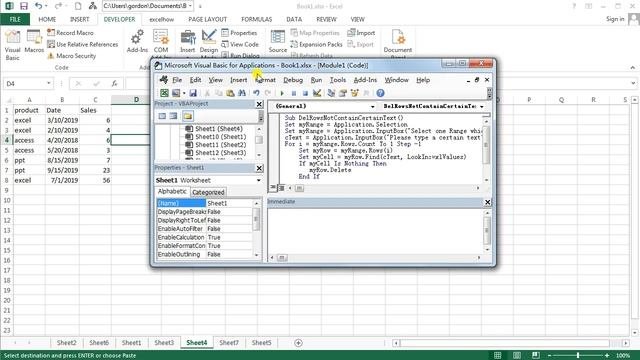This screenshot has height=360, width=640.
Task: Select Sheet10 (Sheet1) in the project tree
Action: click(x=220, y=137)
